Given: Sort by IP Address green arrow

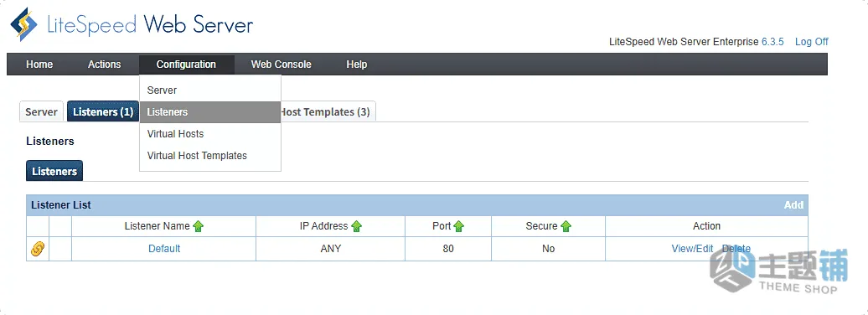Looking at the screenshot, I should tap(357, 226).
